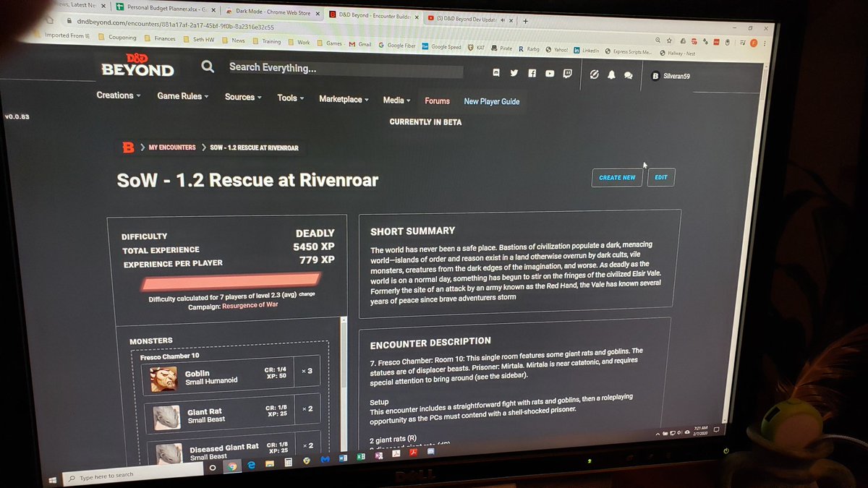This screenshot has width=868, height=488.
Task: Go to MY ENCOUNTERS breadcrumb
Action: pos(172,147)
